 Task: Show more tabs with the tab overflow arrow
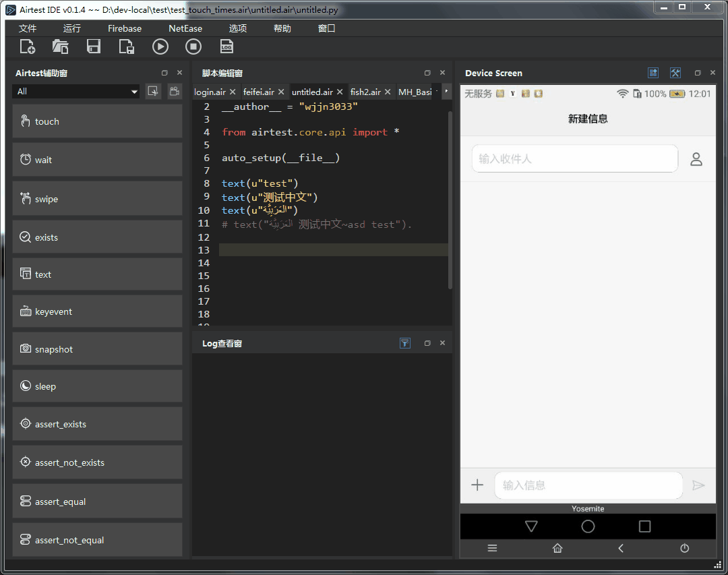[446, 91]
